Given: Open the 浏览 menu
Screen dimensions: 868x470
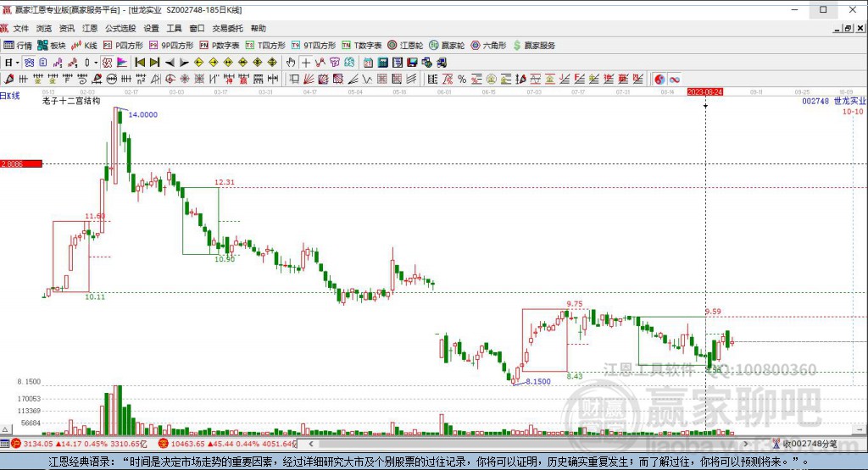Looking at the screenshot, I should (44, 28).
